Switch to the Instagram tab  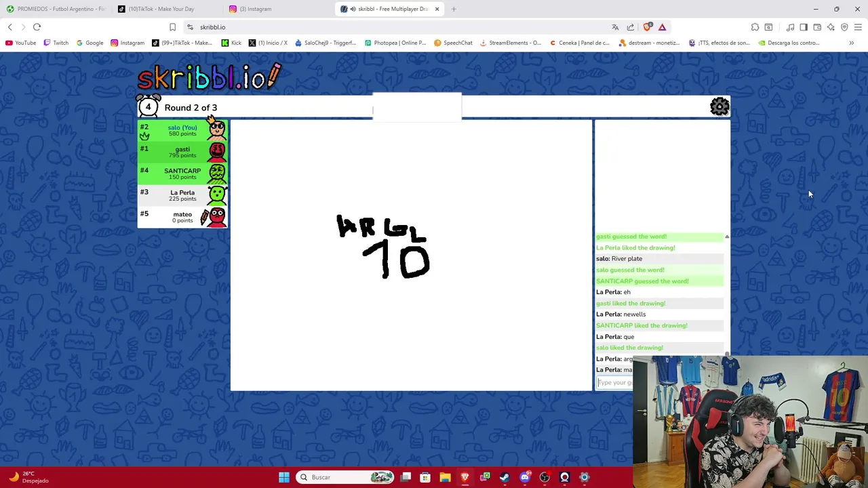pos(279,9)
